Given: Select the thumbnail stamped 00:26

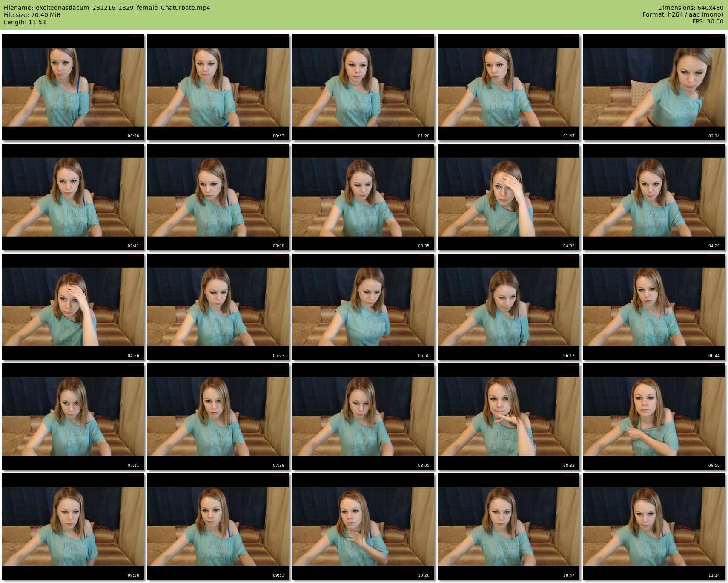Looking at the screenshot, I should pyautogui.click(x=73, y=87).
